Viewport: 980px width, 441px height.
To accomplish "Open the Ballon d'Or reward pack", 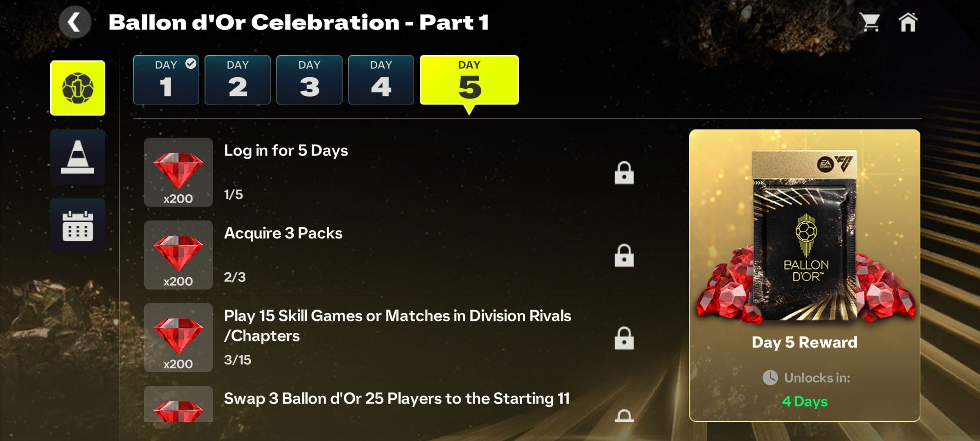I will point(804,237).
